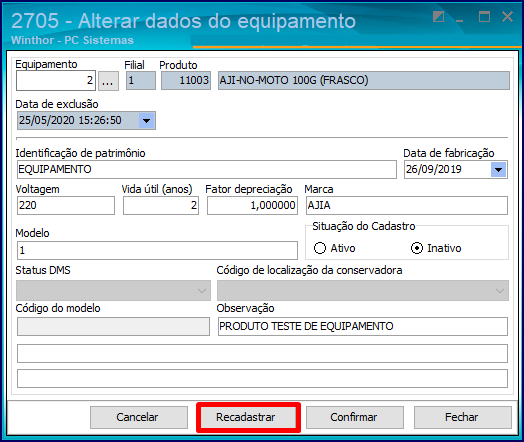Focus the Equipamento number field
Viewport: 524px width, 442px height.
(x=56, y=81)
